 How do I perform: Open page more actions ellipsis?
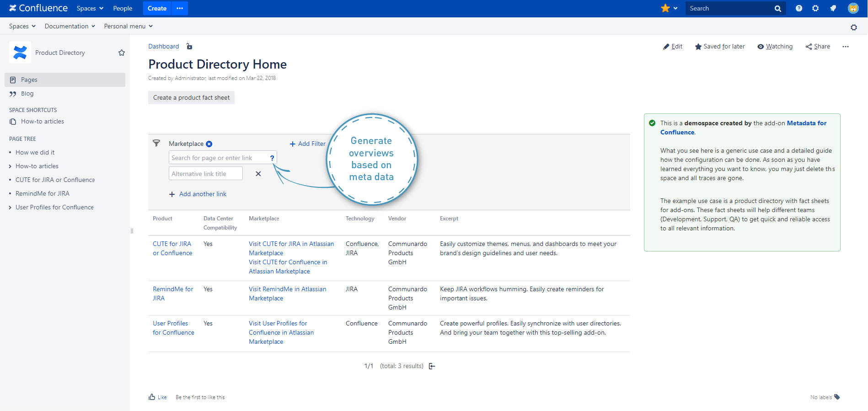[x=846, y=47]
